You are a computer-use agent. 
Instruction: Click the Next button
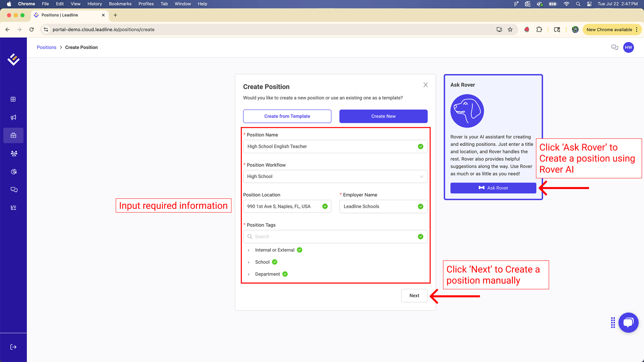coord(414,296)
